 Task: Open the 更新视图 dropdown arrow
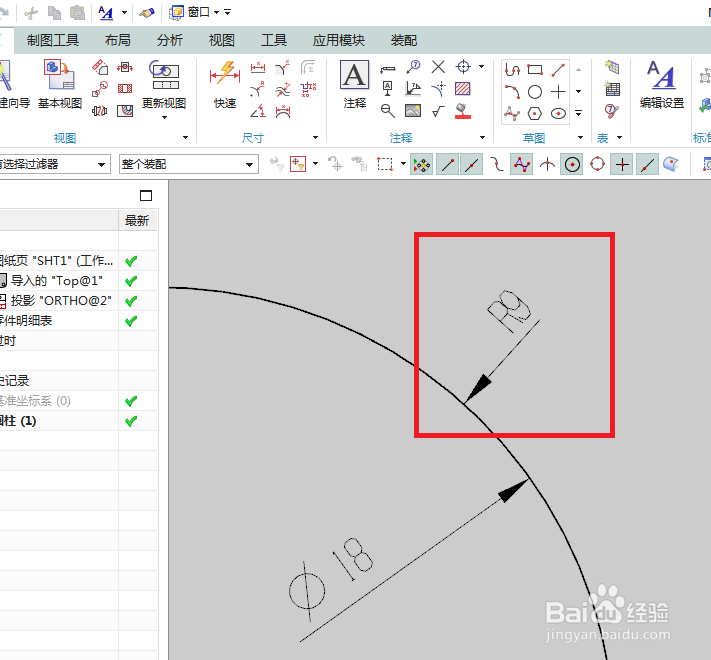tap(164, 118)
